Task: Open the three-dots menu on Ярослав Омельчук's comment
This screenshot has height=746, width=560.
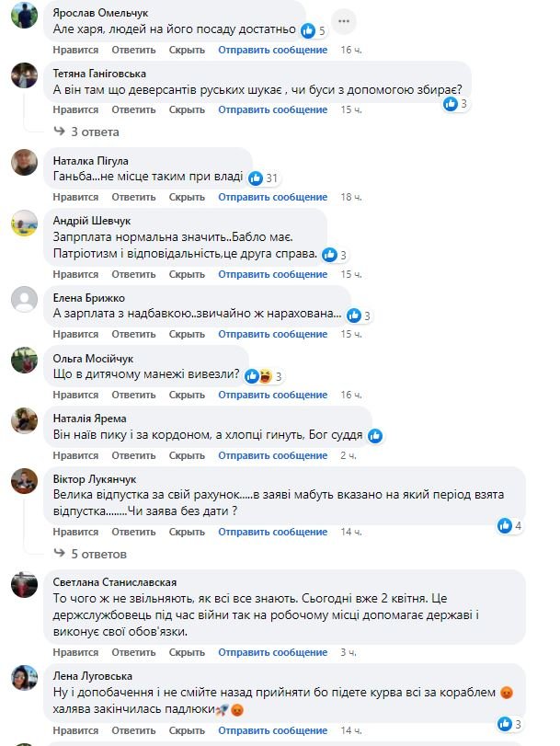Action: (x=343, y=20)
